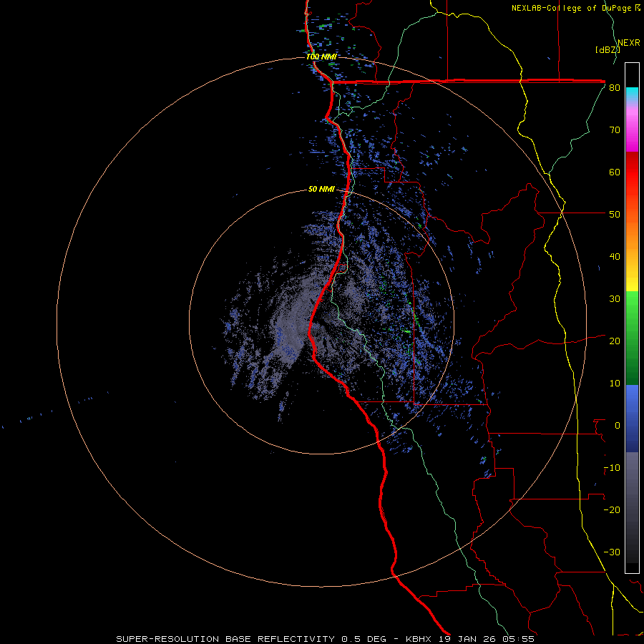Click the 70 value on the dBZ scale
The height and width of the screenshot is (644, 644).
pos(615,130)
